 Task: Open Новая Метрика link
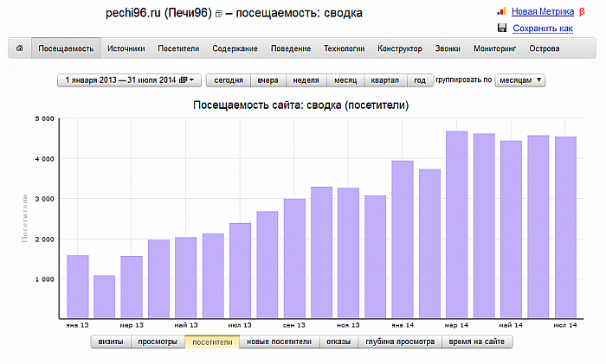543,11
